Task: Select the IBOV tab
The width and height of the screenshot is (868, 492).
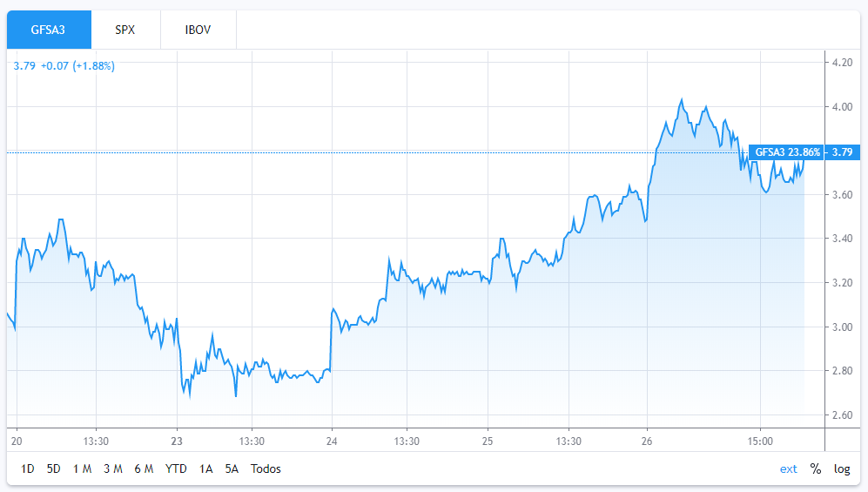Action: pyautogui.click(x=198, y=30)
